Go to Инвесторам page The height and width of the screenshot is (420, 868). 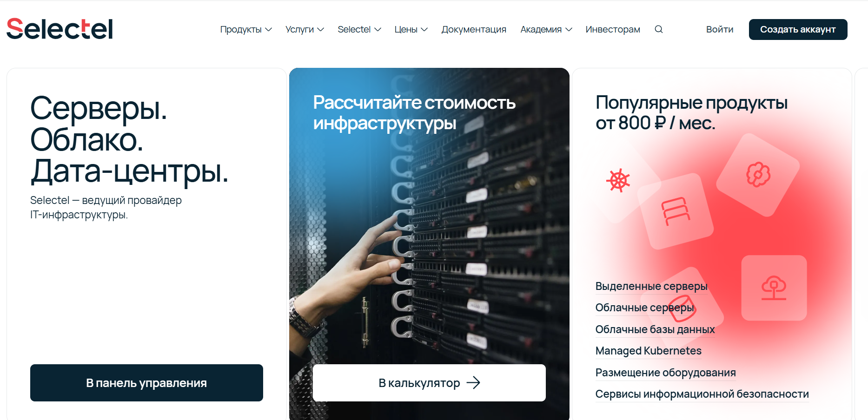click(x=613, y=29)
